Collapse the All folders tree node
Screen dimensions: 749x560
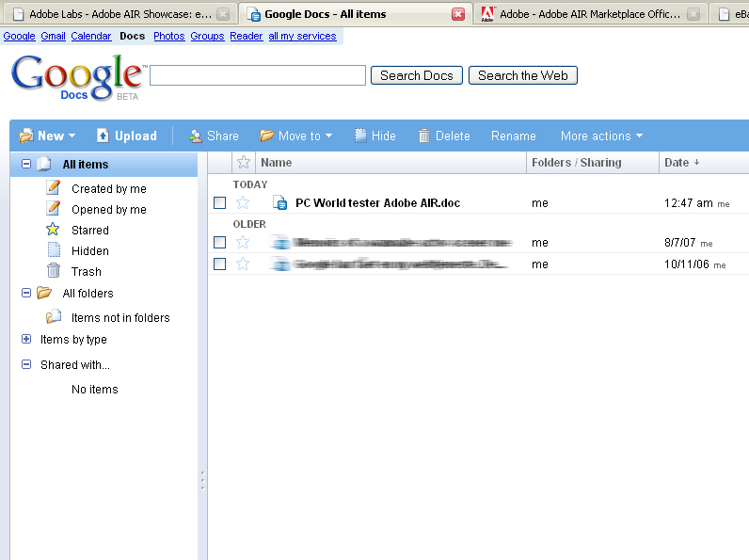point(26,293)
